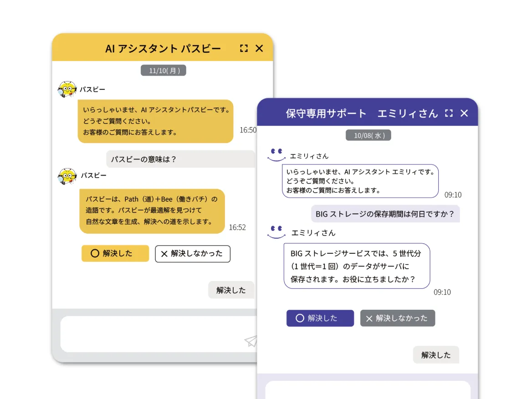The width and height of the screenshot is (532, 399).
Task: Click the first エミリィさん smiley avatar
Action: [276, 154]
